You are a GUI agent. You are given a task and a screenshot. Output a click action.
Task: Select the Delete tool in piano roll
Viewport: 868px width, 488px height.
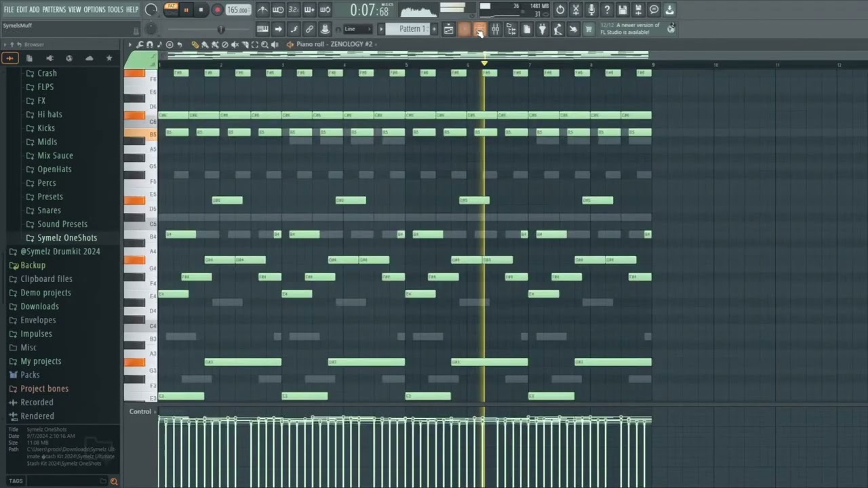[224, 45]
